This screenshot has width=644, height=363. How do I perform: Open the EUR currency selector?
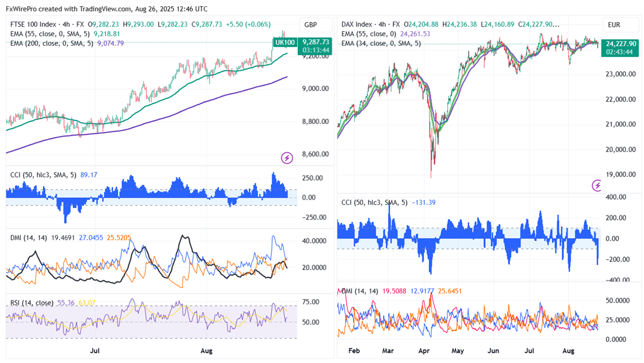pos(615,25)
